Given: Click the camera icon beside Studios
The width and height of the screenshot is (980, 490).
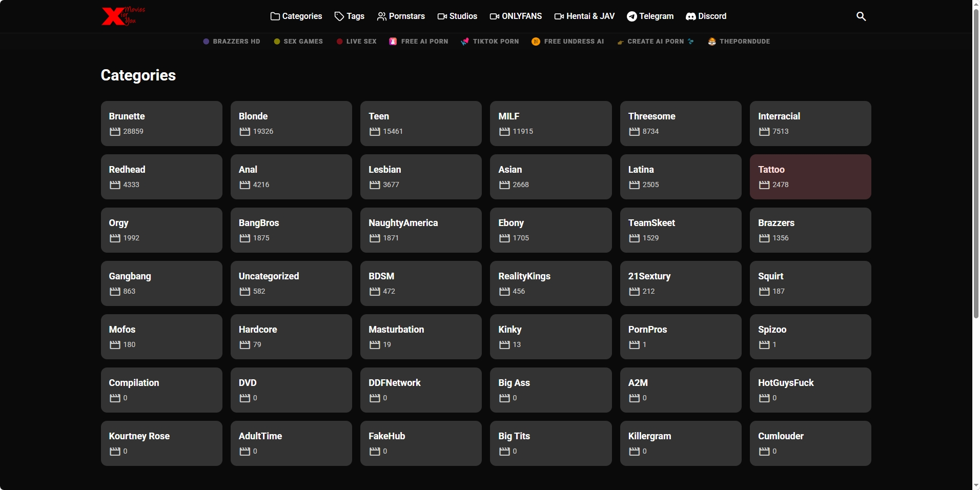Looking at the screenshot, I should pos(442,16).
